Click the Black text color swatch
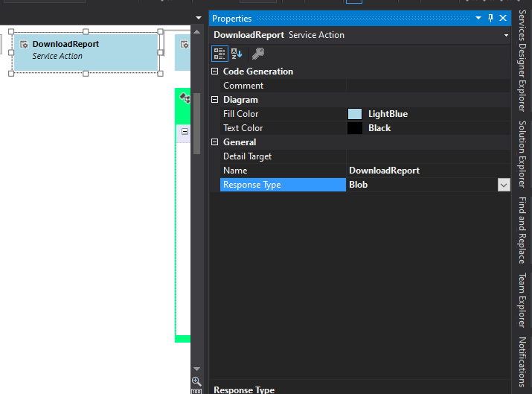The width and height of the screenshot is (532, 394). click(355, 128)
